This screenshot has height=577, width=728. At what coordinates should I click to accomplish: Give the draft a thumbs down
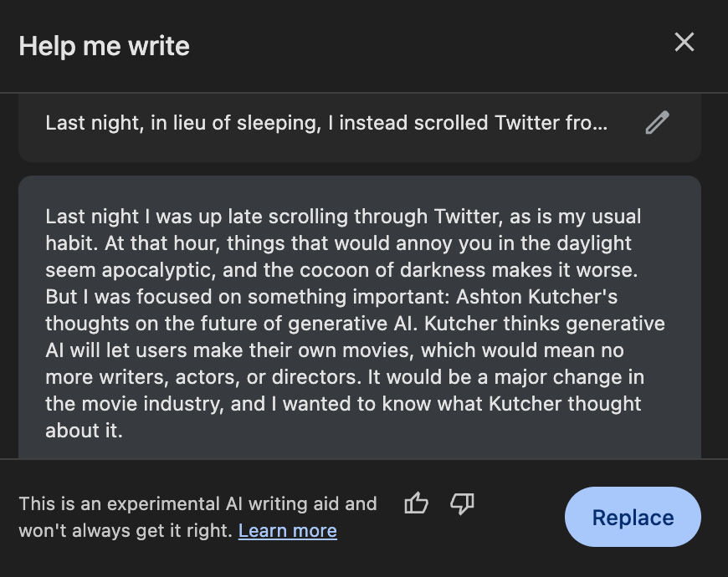click(x=462, y=503)
